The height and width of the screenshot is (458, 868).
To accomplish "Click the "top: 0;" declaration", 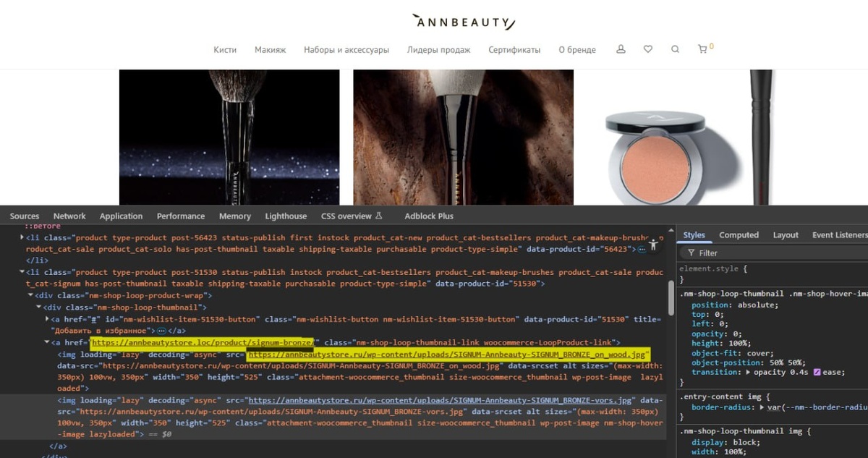I will point(706,315).
